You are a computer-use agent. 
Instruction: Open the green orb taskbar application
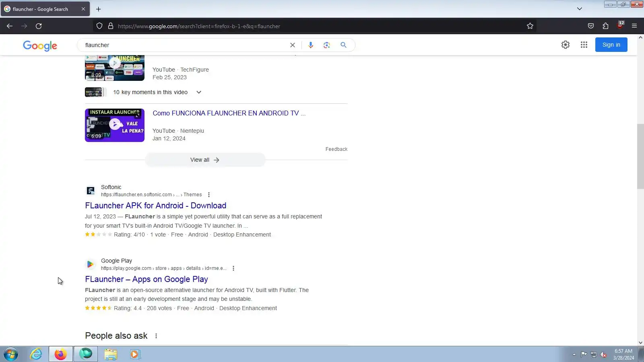point(86,354)
